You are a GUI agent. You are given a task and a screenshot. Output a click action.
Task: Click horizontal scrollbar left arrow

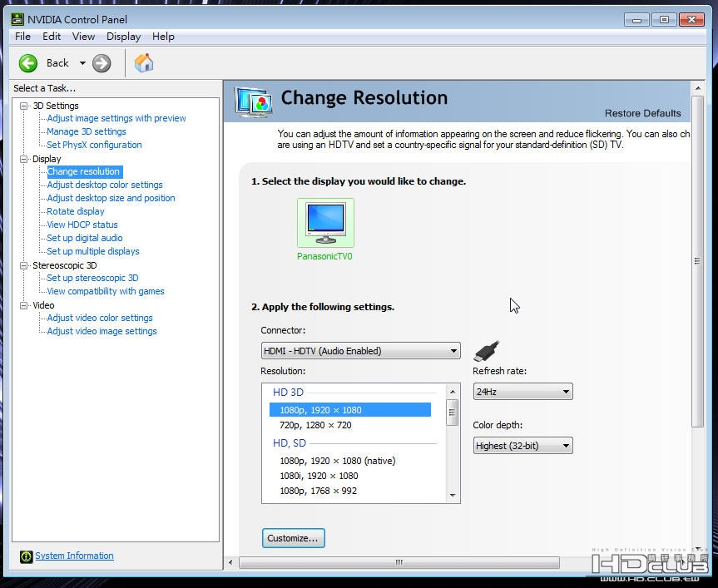point(230,562)
